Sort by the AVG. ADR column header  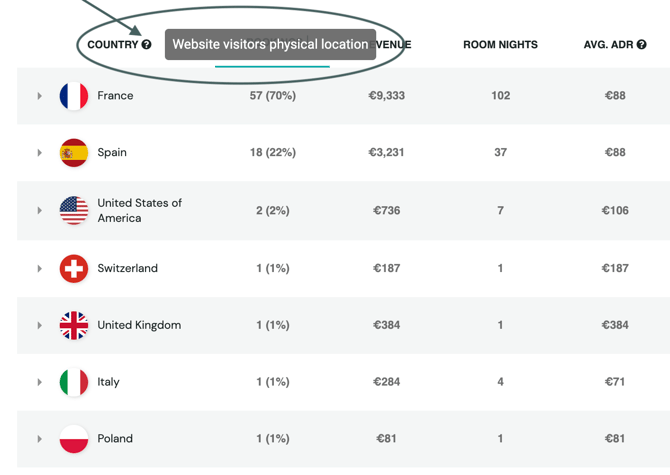[x=608, y=45]
